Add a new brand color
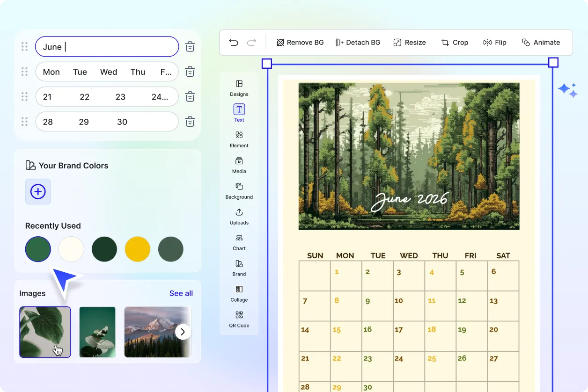 [38, 191]
